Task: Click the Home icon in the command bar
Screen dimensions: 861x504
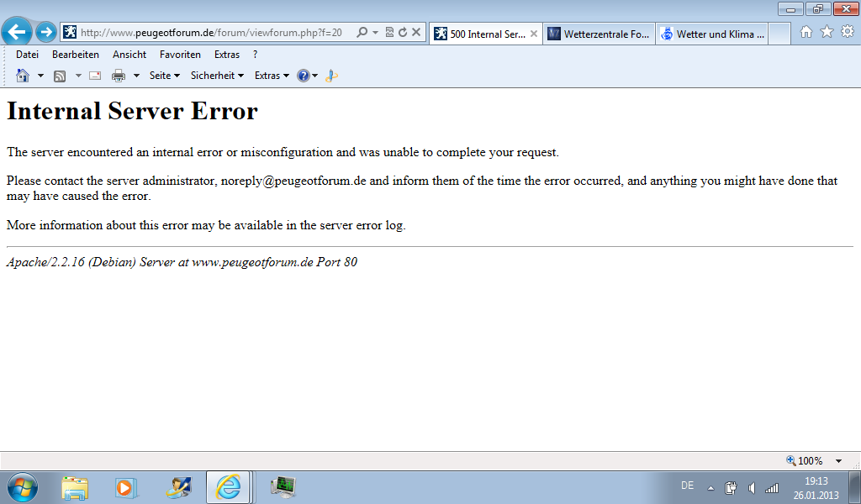Action: coord(23,76)
